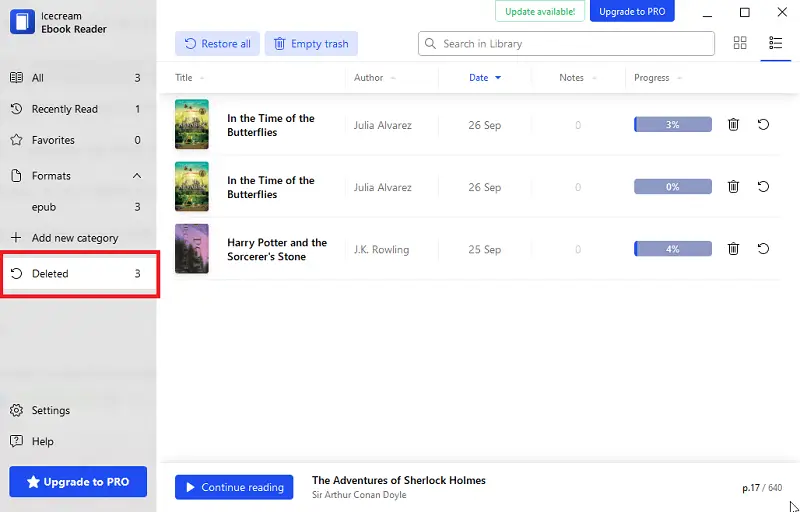This screenshot has height=512, width=800.
Task: Switch to list view layout
Action: pos(776,43)
